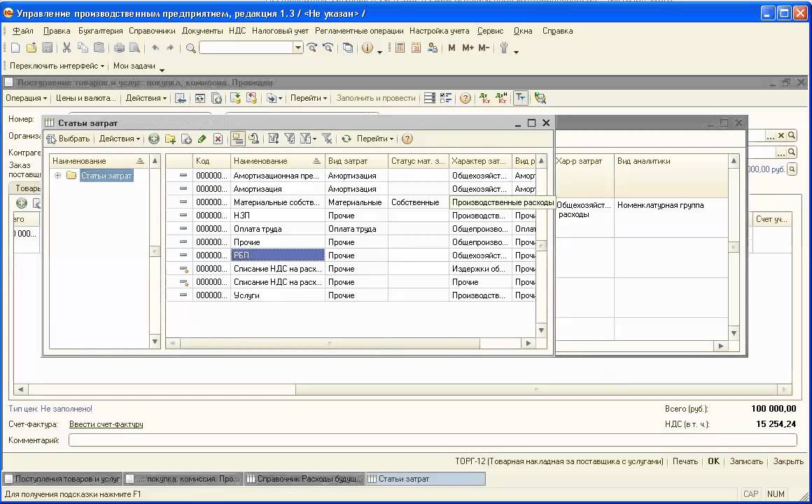The width and height of the screenshot is (812, 504).
Task: Click horizontal scrollbar of Статьи затрат list
Action: click(x=330, y=343)
